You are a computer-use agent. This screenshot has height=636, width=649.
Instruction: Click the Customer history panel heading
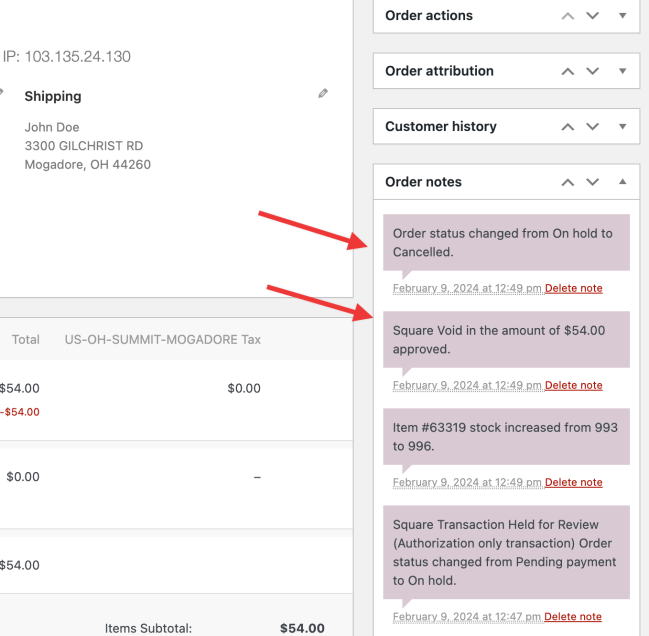(441, 127)
